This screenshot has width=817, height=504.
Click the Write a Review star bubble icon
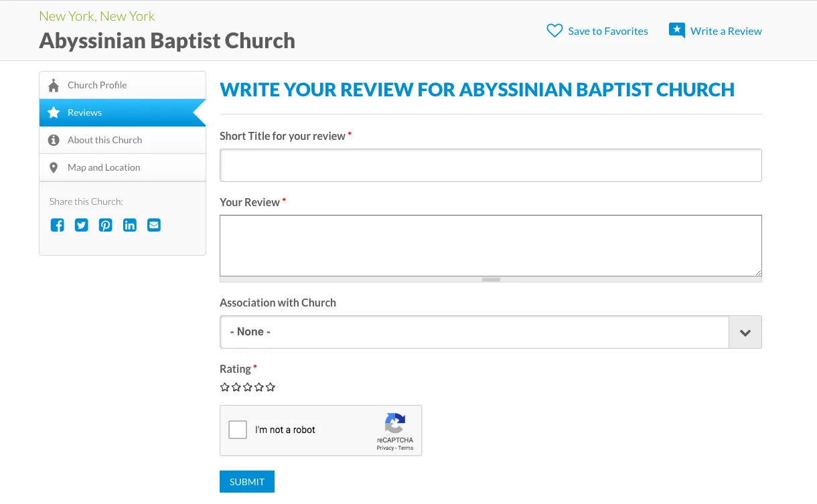click(x=677, y=31)
